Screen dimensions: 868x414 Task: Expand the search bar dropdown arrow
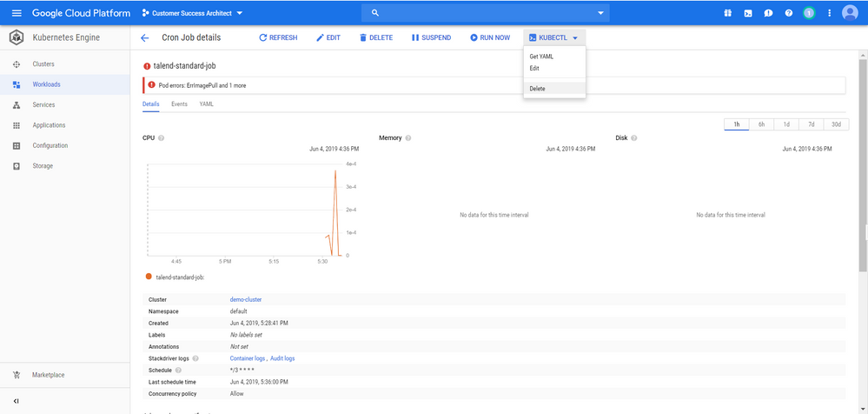[x=600, y=13]
